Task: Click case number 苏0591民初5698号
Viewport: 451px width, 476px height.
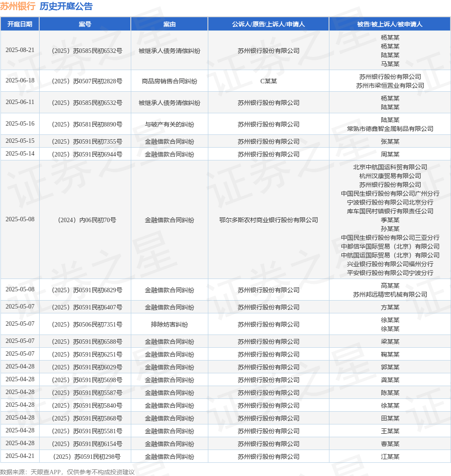Action: point(87,380)
